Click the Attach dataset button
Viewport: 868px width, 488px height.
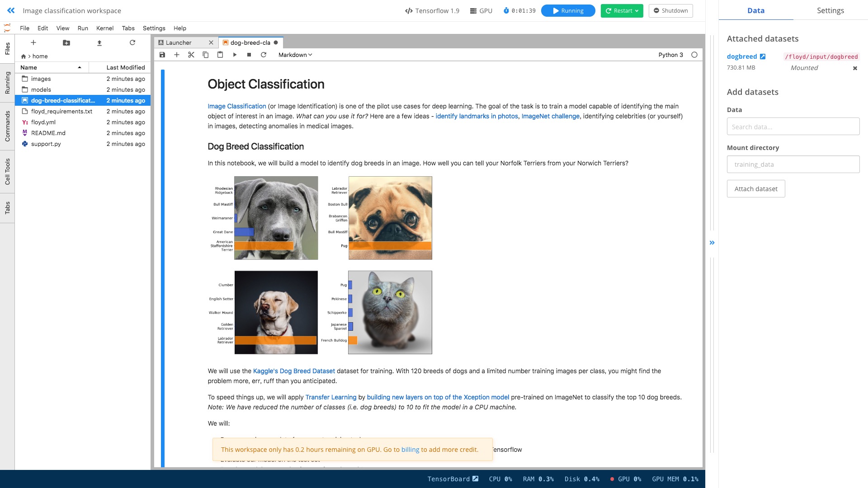coord(756,189)
